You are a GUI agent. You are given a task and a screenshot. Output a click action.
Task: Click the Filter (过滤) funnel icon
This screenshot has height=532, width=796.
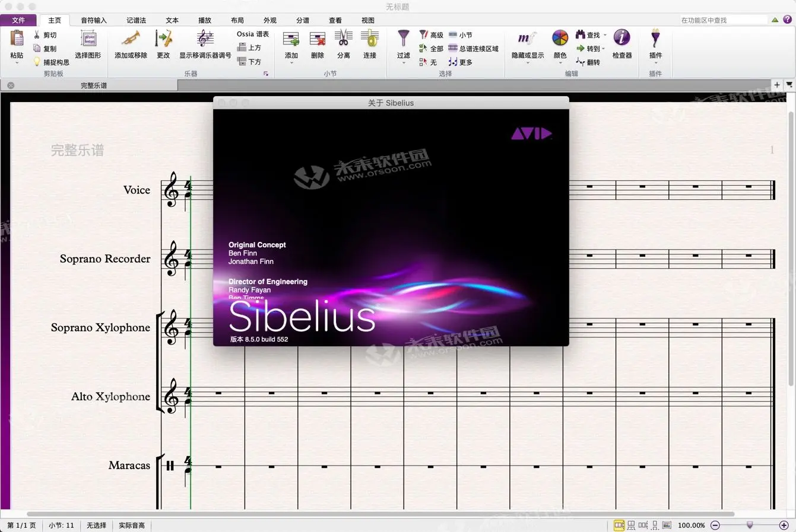point(404,39)
